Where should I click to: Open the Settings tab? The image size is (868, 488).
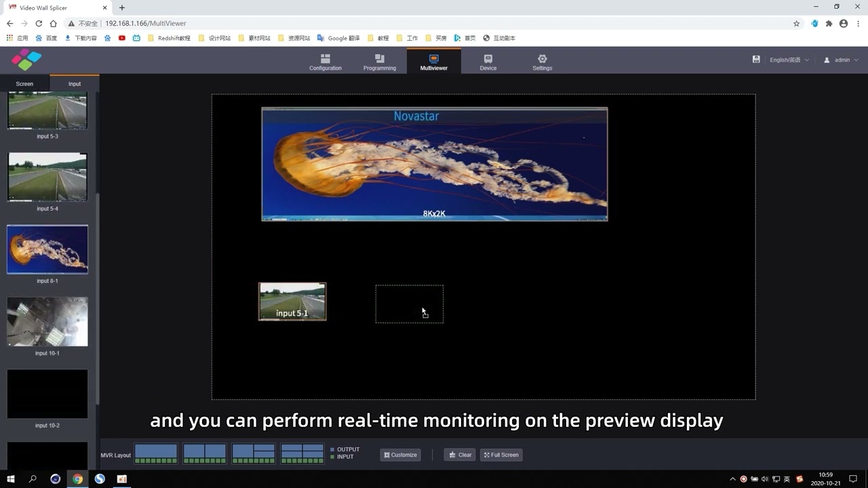click(x=542, y=62)
